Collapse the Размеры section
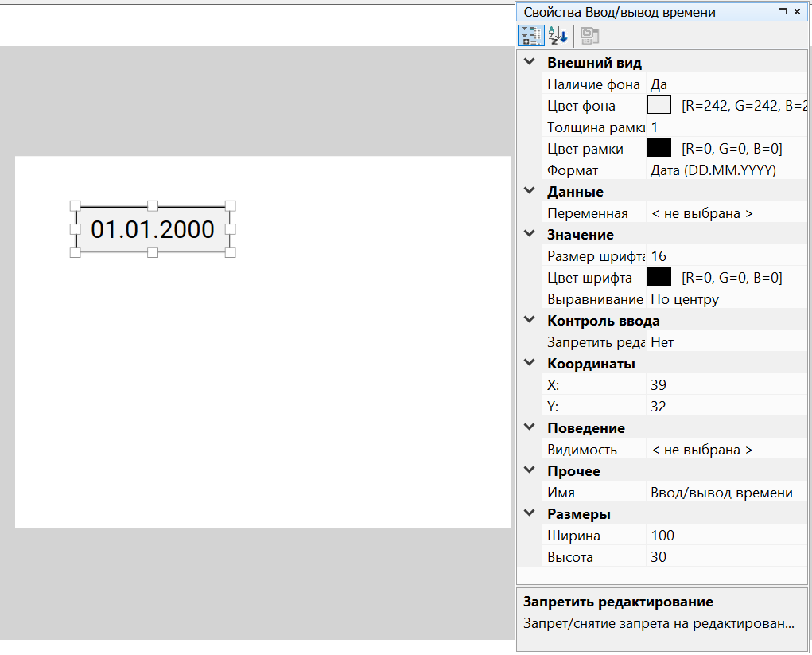Screen dimensions: 812x655 pos(530,514)
